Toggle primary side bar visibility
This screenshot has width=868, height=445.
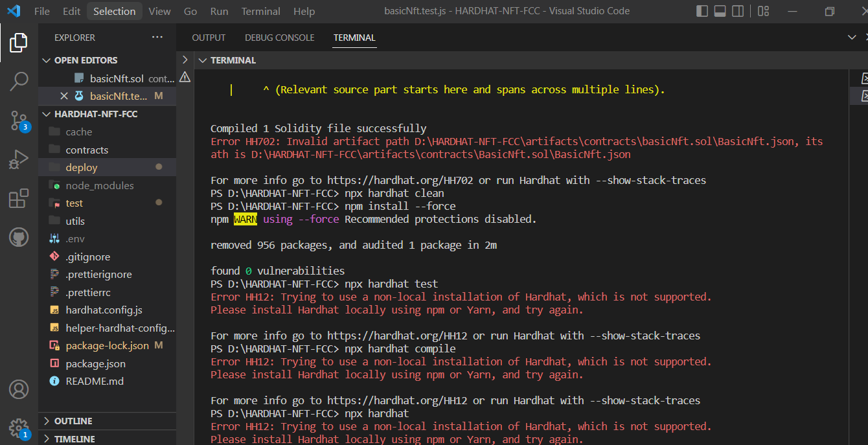[x=702, y=11]
